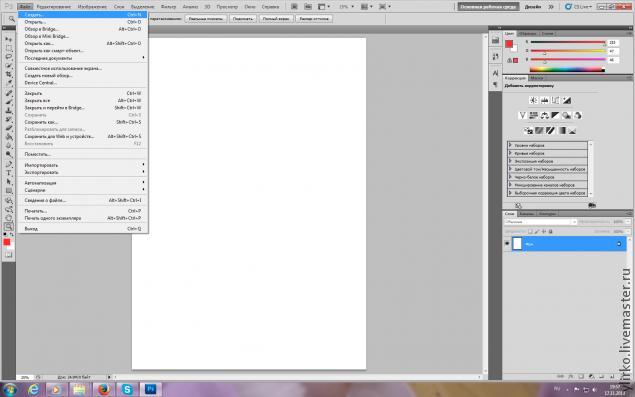
Task: Select the Pen tool
Action: click(x=9, y=164)
